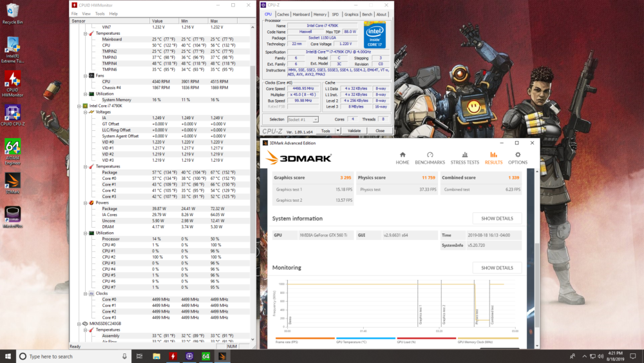The image size is (644, 363).
Task: Show details for Monitoring
Action: pyautogui.click(x=497, y=268)
